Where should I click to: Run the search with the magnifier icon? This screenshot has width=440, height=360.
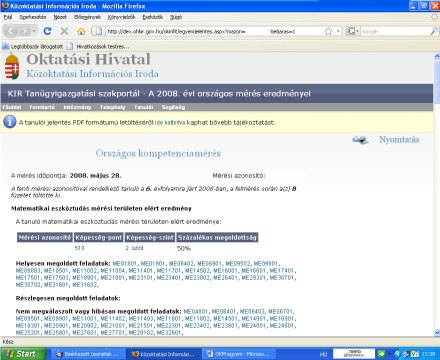click(x=433, y=31)
